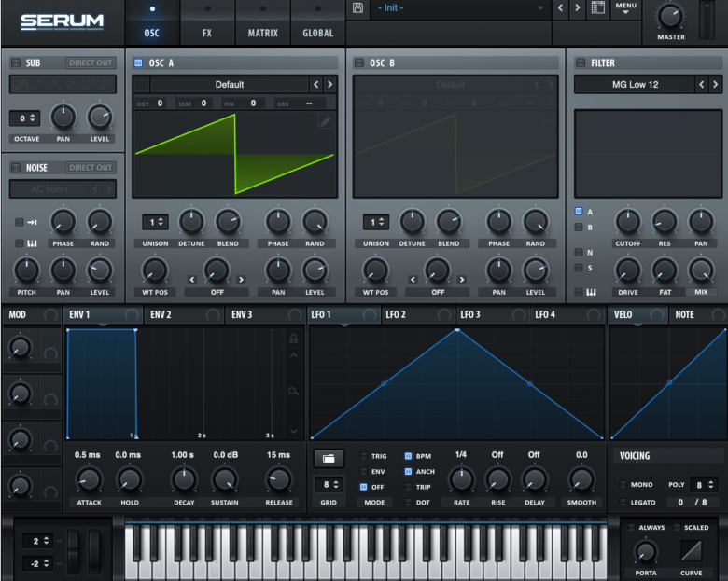
Task: Select the ENV 2 tab
Action: 184,315
